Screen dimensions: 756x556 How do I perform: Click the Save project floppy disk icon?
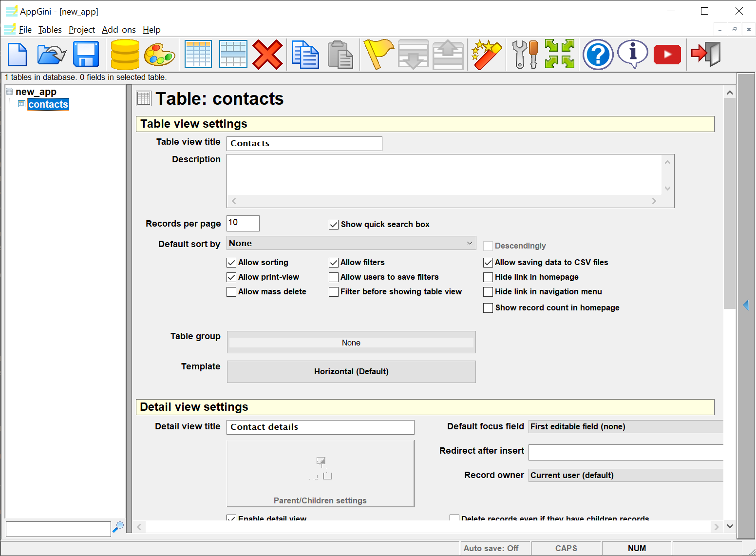click(x=86, y=54)
